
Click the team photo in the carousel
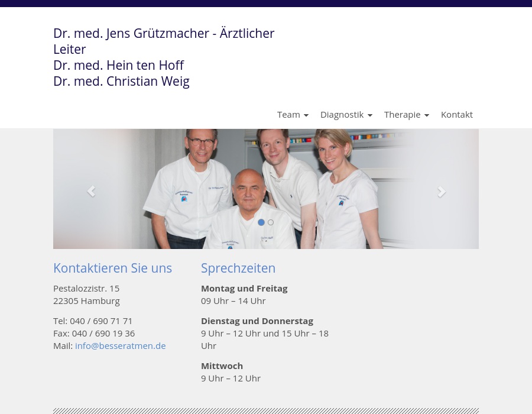(266, 177)
